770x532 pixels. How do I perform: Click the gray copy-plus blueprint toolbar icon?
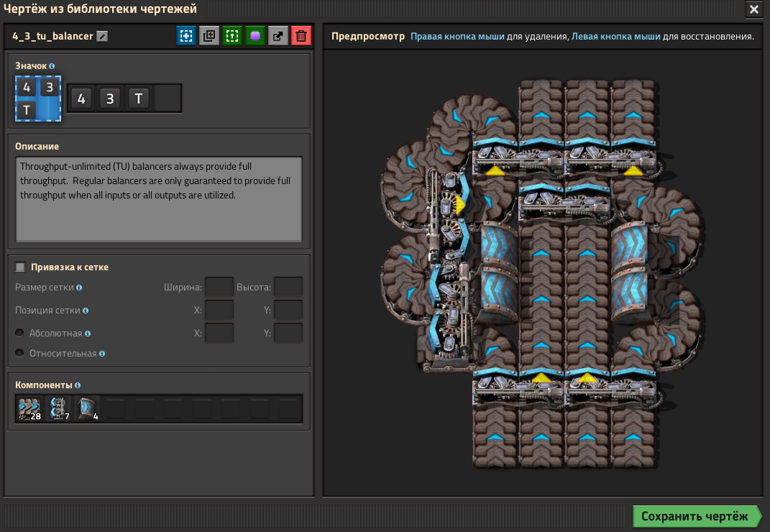tap(209, 36)
